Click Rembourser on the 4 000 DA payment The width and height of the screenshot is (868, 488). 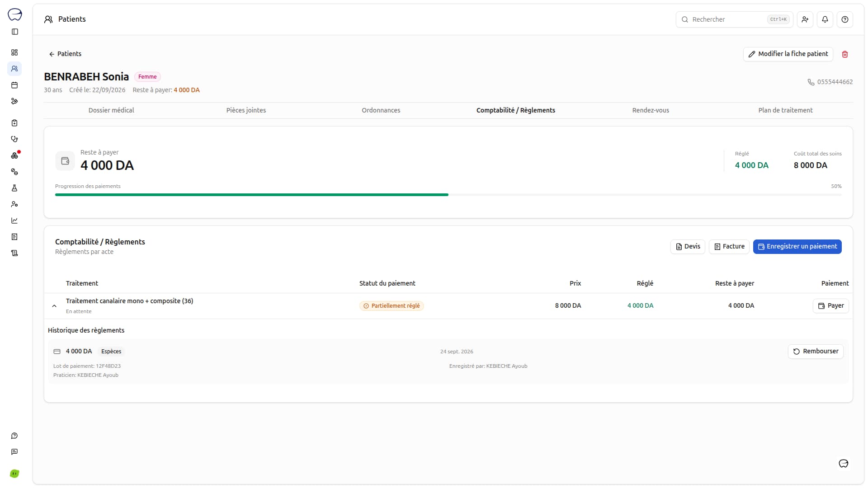click(816, 352)
